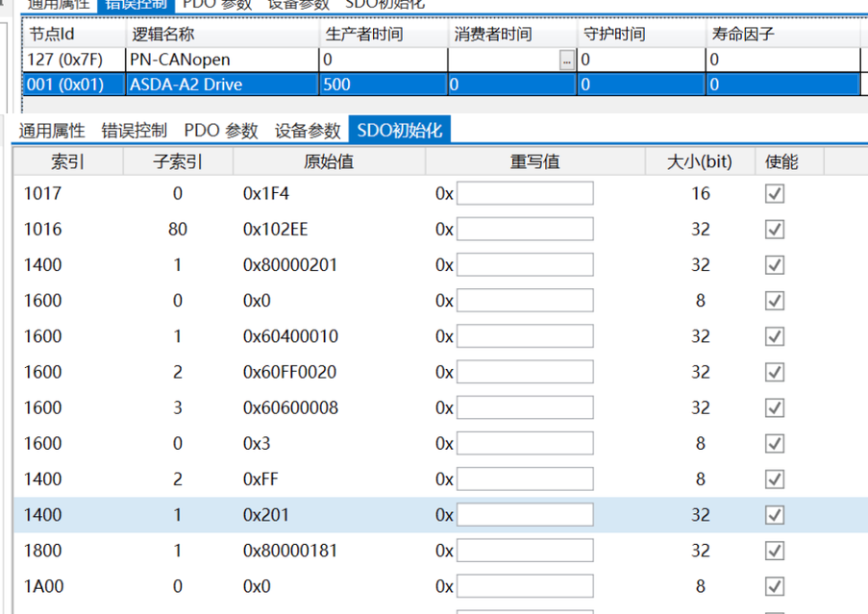Toggle enable for row 1600 with value 0x60400010

pos(775,336)
